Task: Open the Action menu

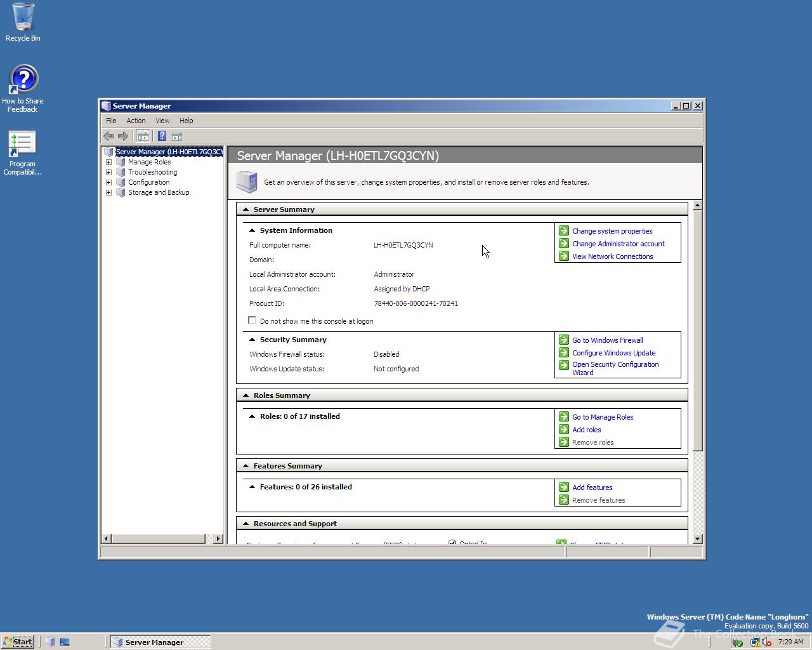Action: 136,121
